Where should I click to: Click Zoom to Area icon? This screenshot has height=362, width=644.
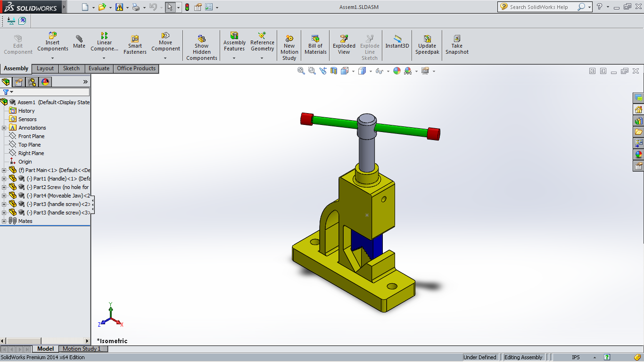(312, 71)
